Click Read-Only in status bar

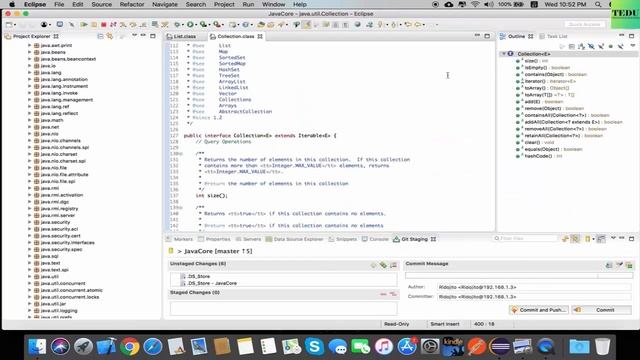(396, 324)
